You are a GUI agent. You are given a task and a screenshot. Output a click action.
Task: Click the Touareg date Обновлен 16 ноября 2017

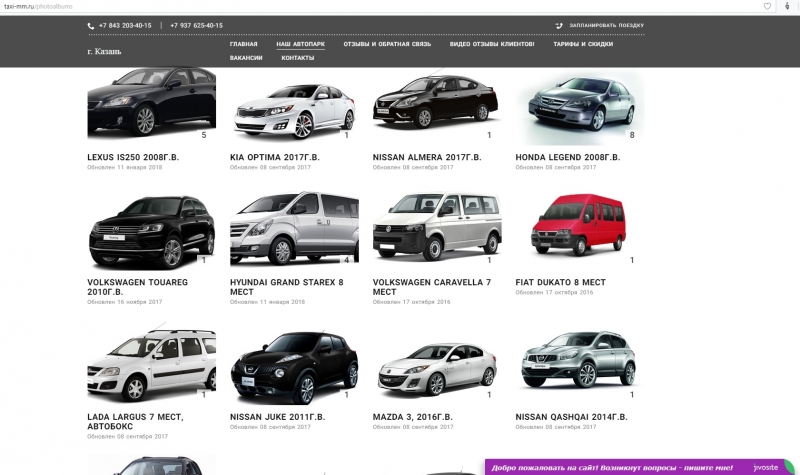click(x=125, y=302)
